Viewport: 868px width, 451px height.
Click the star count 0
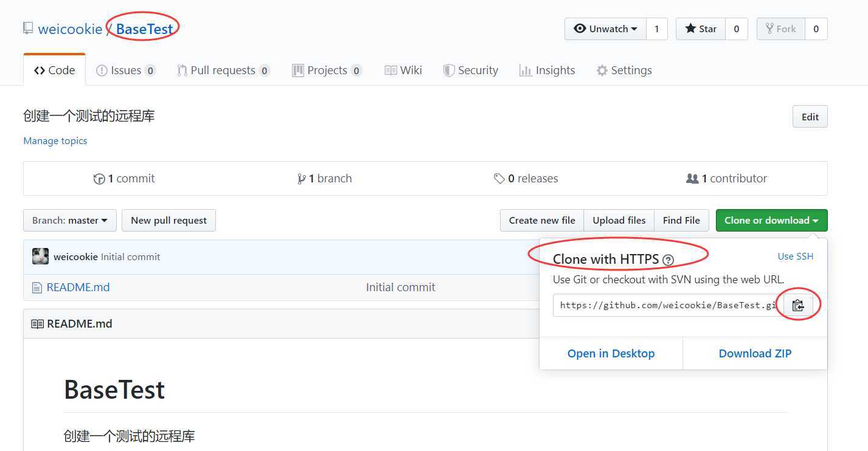pyautogui.click(x=736, y=29)
